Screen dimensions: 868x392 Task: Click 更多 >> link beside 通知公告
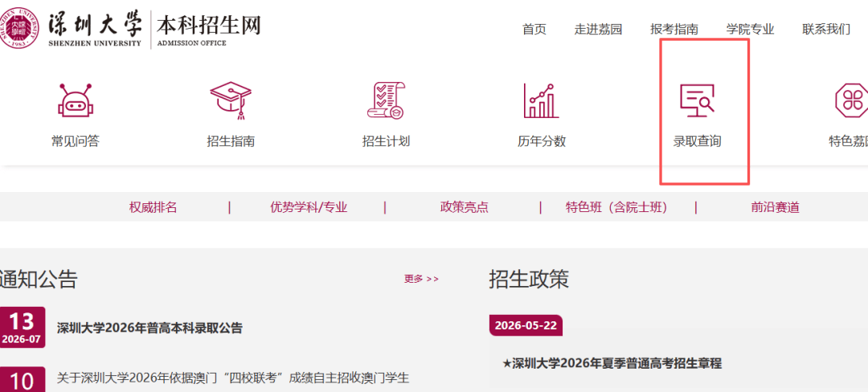[x=421, y=279]
